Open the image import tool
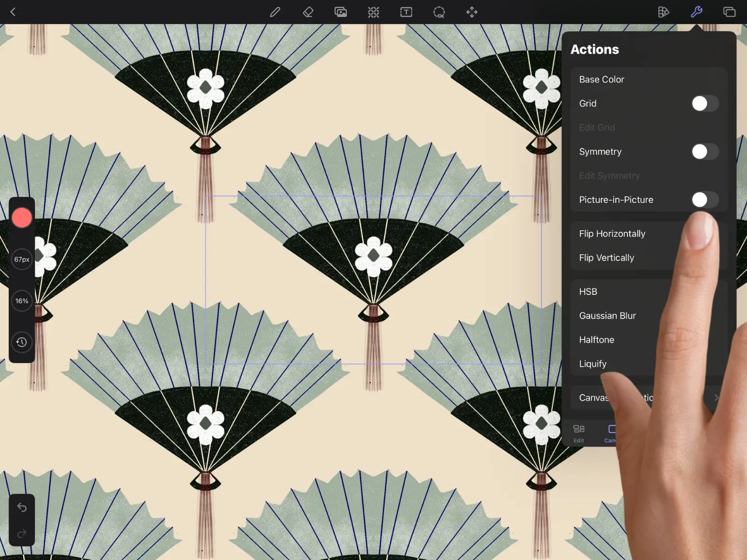Viewport: 747px width, 560px height. coord(341,12)
